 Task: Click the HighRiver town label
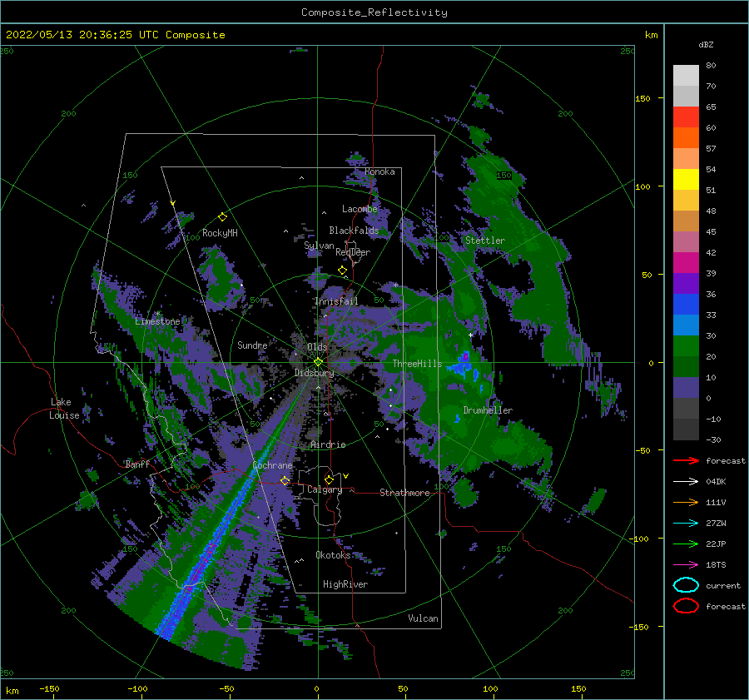(x=345, y=585)
